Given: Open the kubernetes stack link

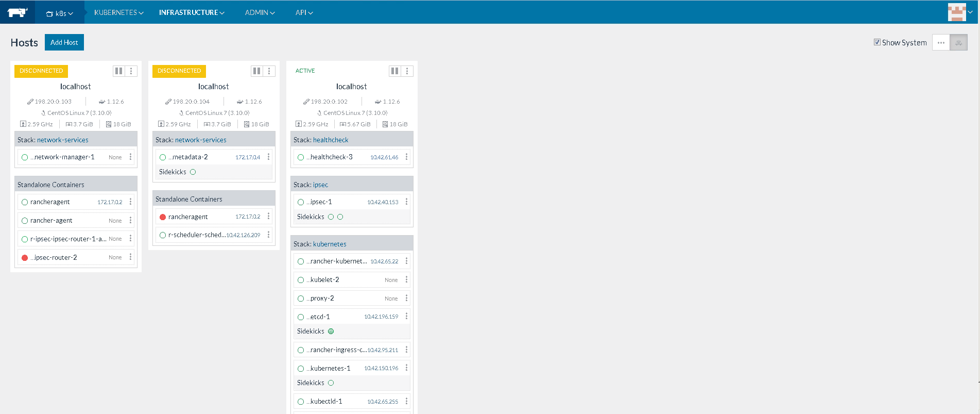Looking at the screenshot, I should pyautogui.click(x=330, y=244).
